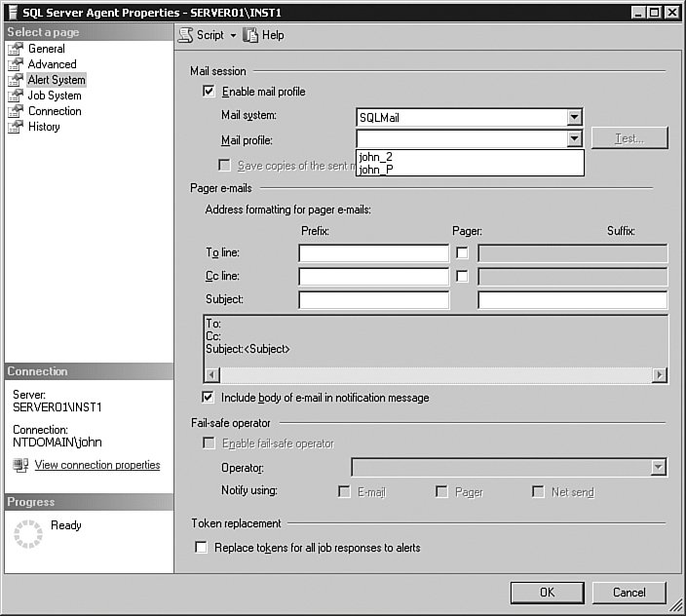Click the Cc line Suffix field
686x616 pixels.
(573, 276)
